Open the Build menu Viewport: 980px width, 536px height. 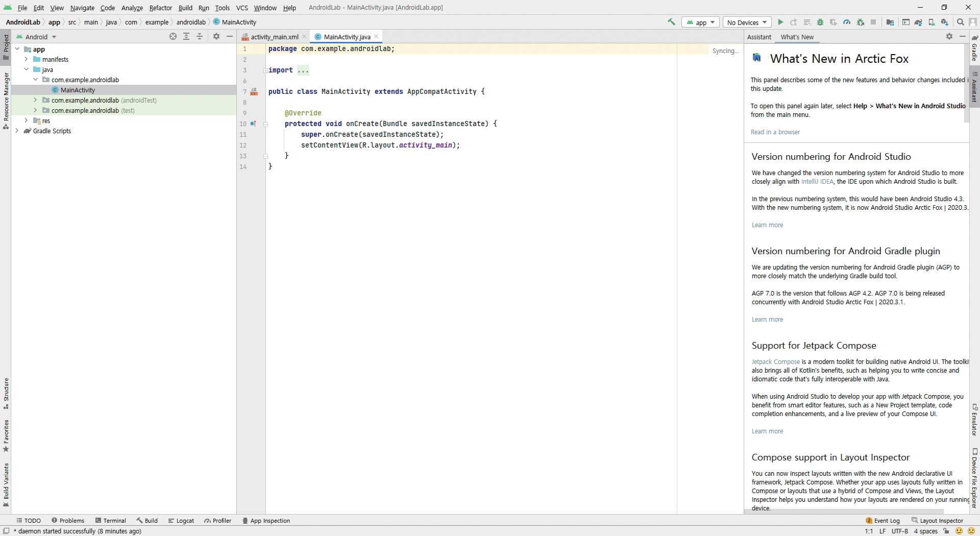[185, 8]
